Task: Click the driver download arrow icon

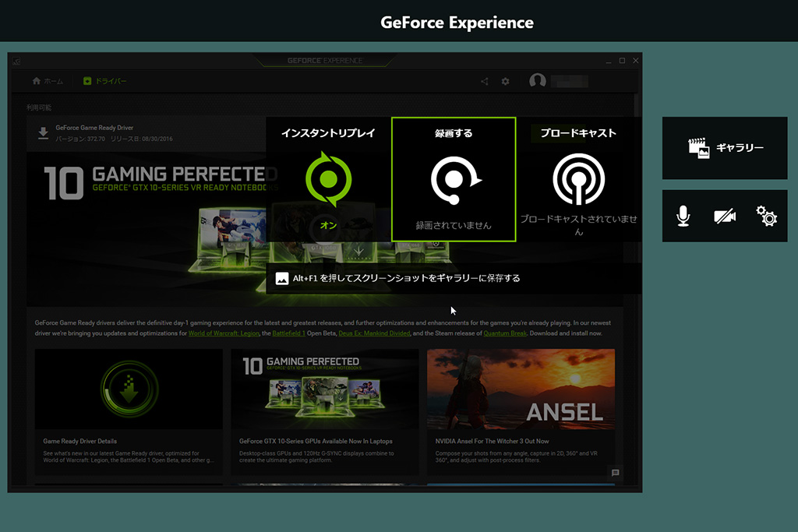Action: point(44,133)
